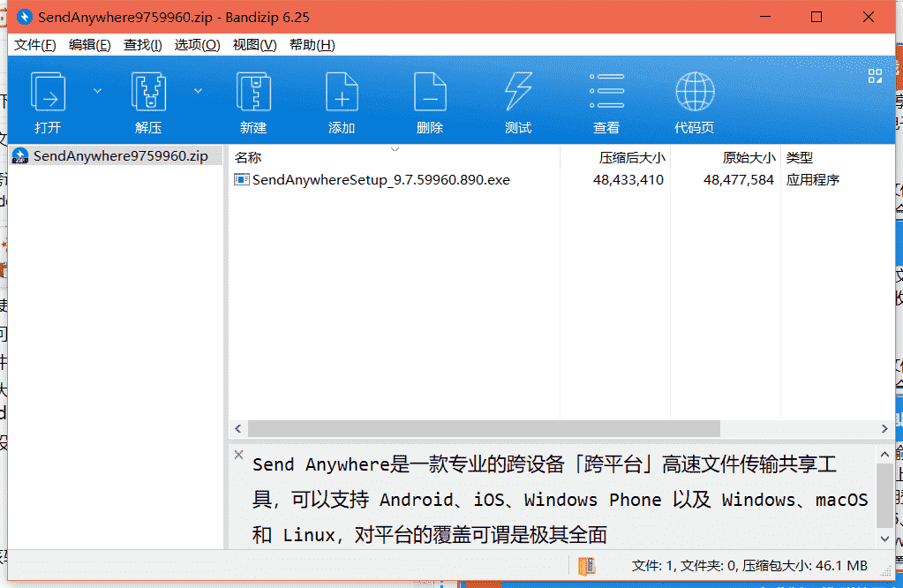
Task: Expand the Extract button dropdown arrow
Action: (x=198, y=91)
